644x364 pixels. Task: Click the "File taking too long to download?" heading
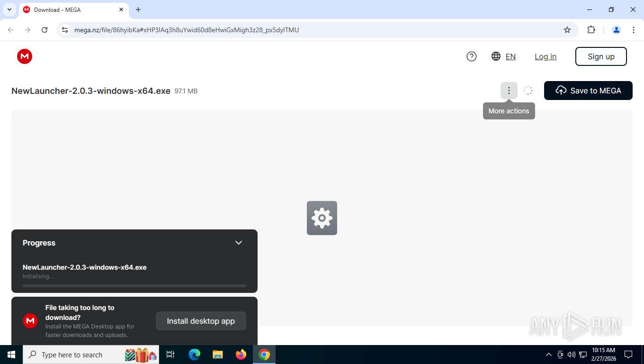[x=80, y=312]
